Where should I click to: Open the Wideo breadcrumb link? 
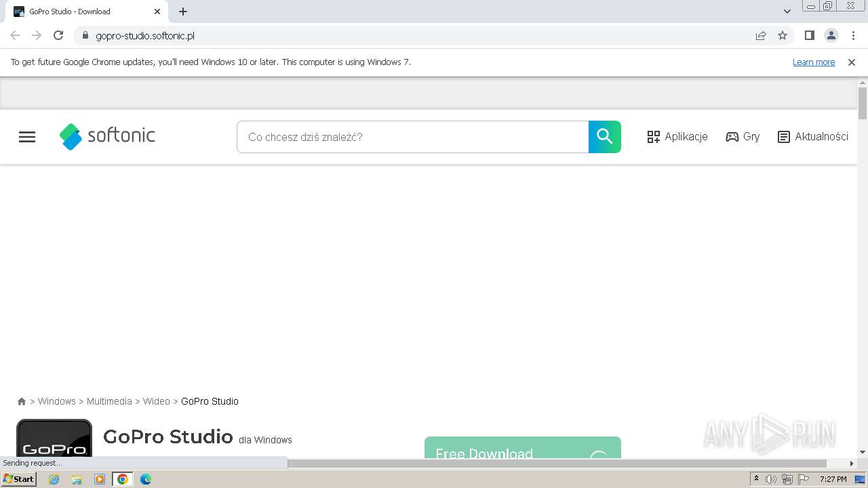157,401
